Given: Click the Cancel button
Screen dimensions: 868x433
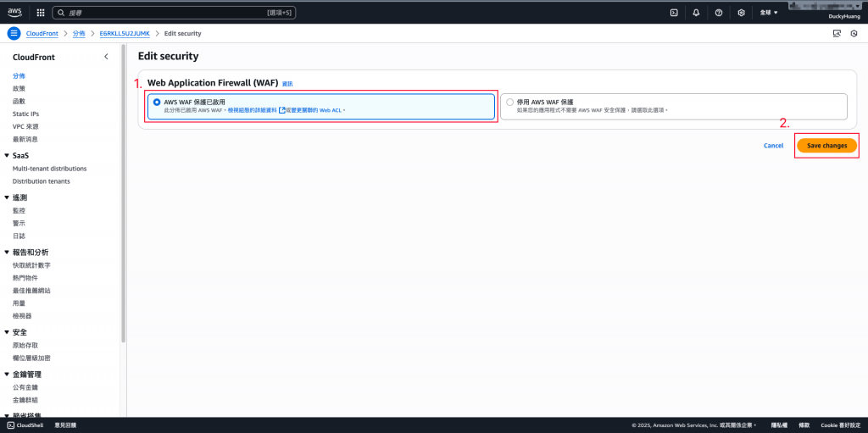Looking at the screenshot, I should tap(773, 146).
